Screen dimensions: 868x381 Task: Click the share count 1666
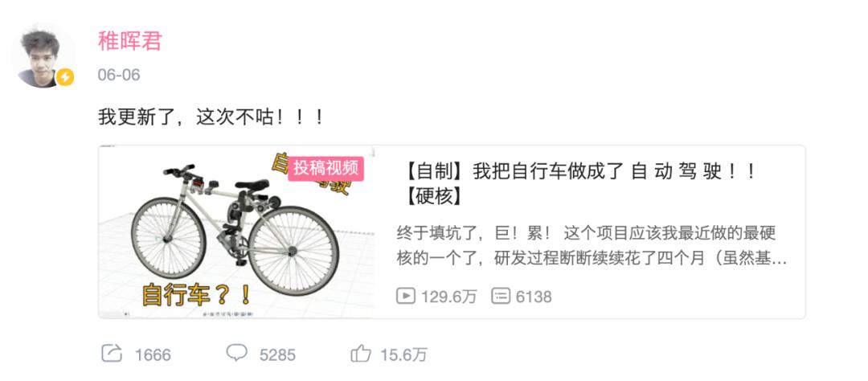tap(153, 355)
